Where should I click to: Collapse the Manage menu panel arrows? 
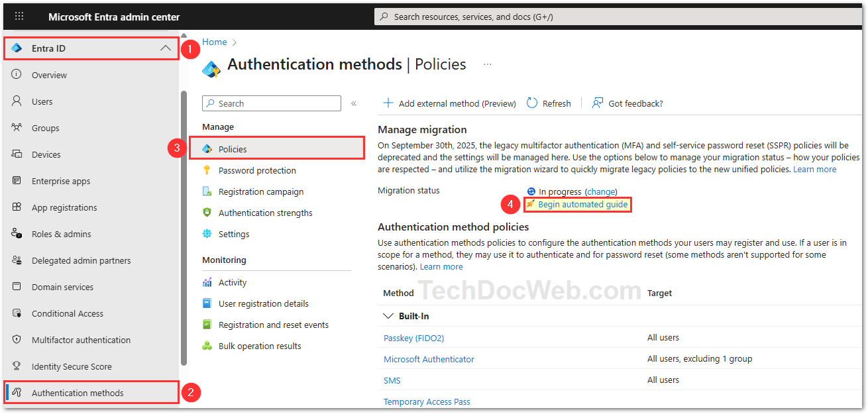pos(354,103)
